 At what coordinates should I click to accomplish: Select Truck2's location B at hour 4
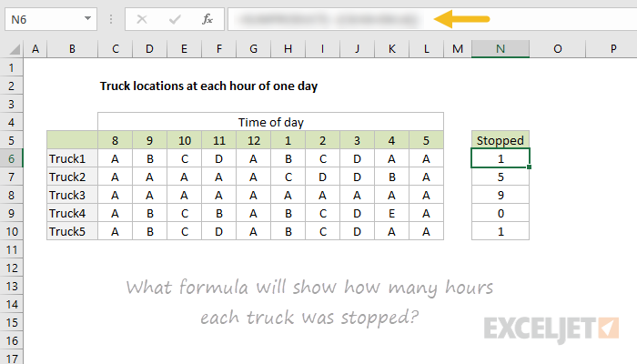(x=391, y=177)
